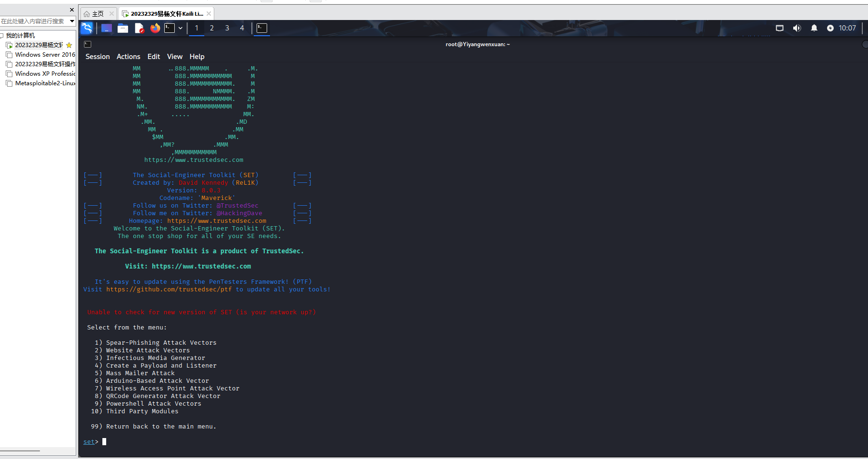
Task: Focus the library search box
Action: (x=34, y=21)
